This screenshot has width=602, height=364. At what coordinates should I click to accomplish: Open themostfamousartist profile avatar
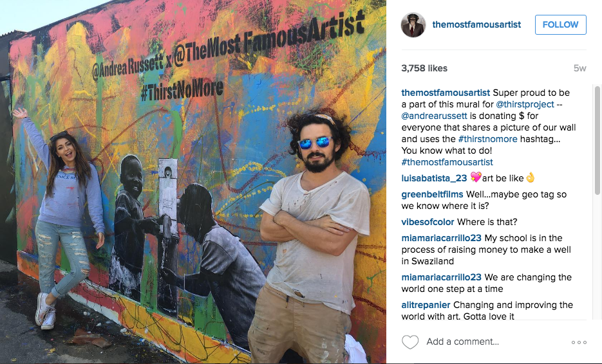(413, 25)
